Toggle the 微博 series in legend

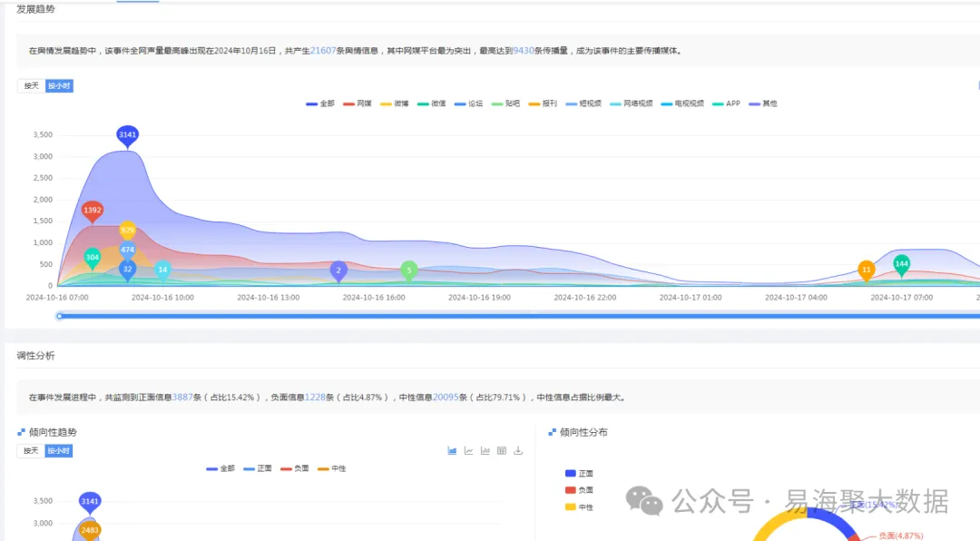(395, 103)
